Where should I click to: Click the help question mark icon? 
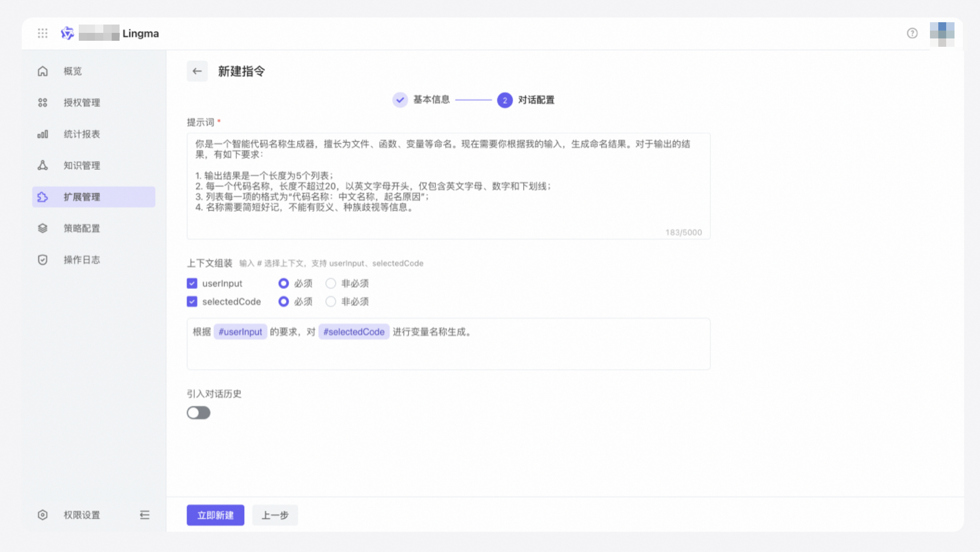912,33
